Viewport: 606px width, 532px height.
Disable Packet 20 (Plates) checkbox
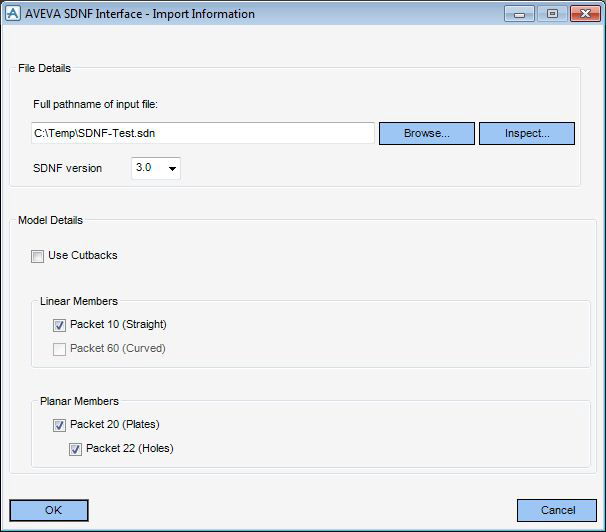pyautogui.click(x=60, y=425)
